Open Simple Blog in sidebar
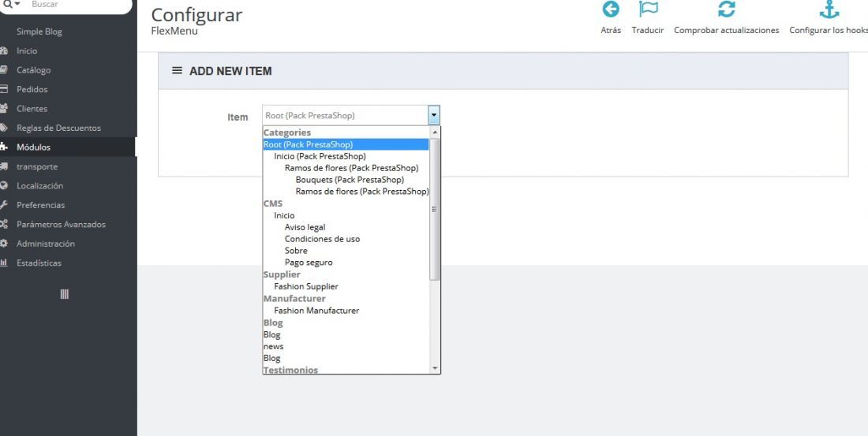The image size is (868, 436). point(39,32)
